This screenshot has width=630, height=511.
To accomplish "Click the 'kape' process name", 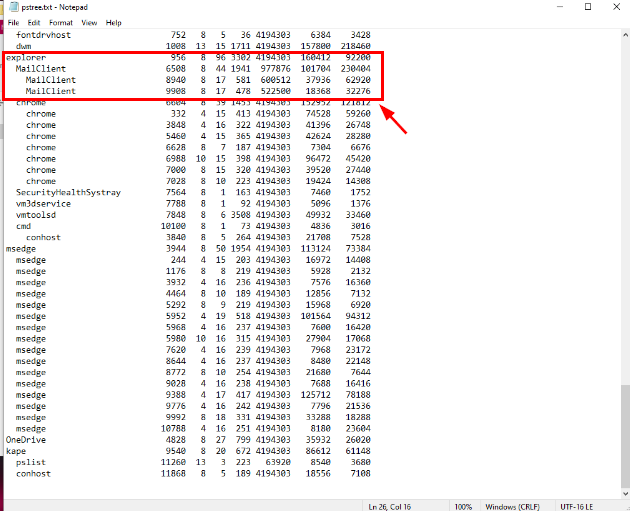I will tap(16, 451).
